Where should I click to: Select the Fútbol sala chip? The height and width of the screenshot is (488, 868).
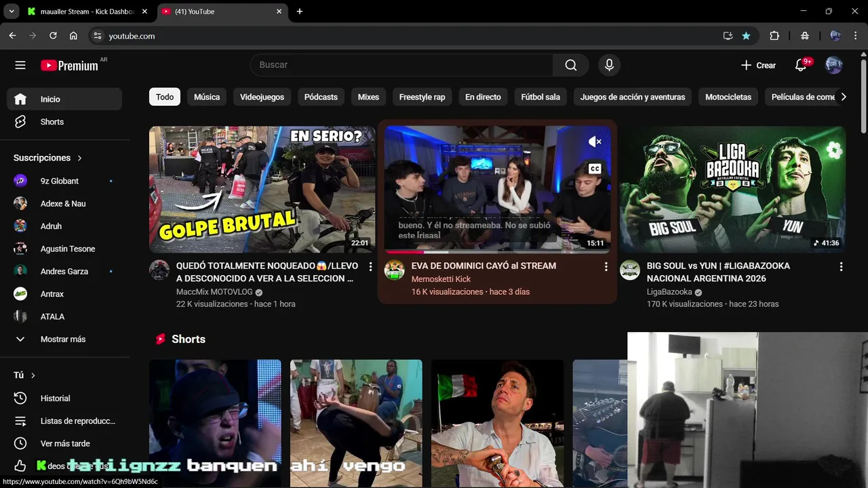click(x=540, y=97)
